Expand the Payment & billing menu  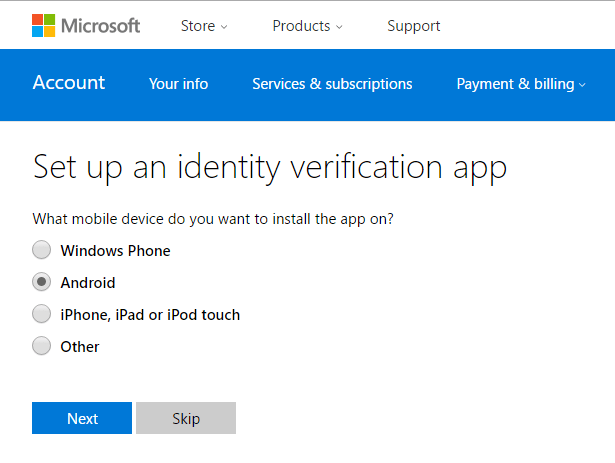521,84
